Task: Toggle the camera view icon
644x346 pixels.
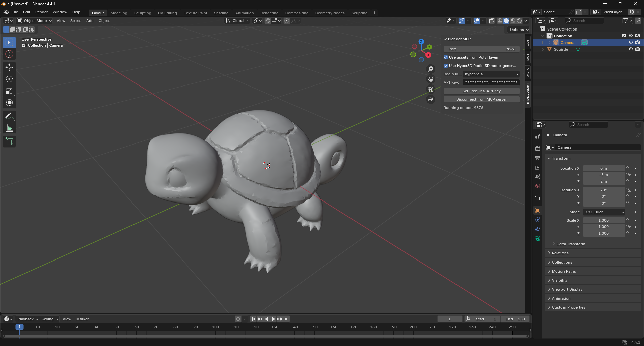Action: coord(431,89)
